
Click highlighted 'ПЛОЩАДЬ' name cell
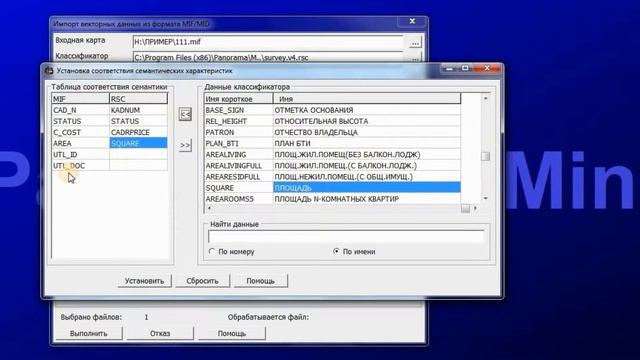[x=367, y=188]
